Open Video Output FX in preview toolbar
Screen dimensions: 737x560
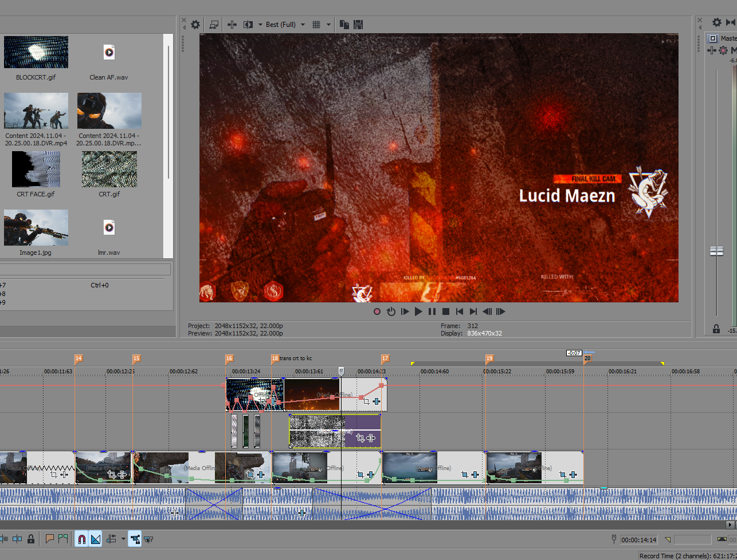[232, 25]
